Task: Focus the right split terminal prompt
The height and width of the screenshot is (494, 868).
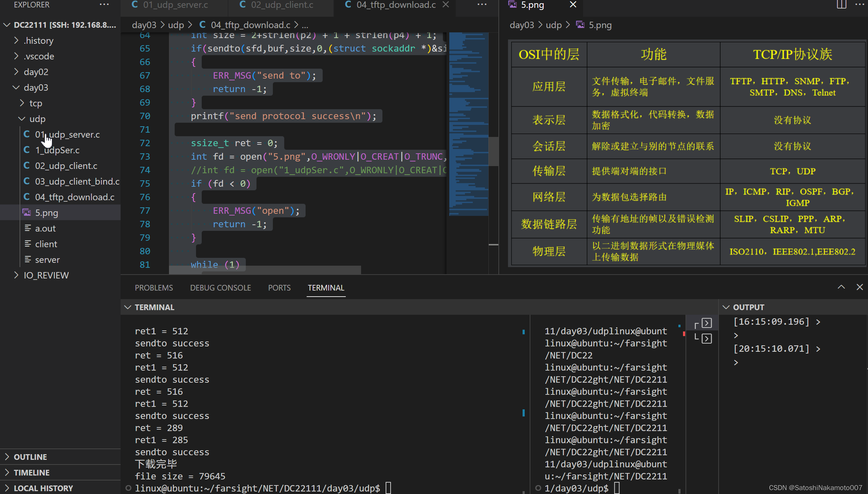Action: (582, 488)
